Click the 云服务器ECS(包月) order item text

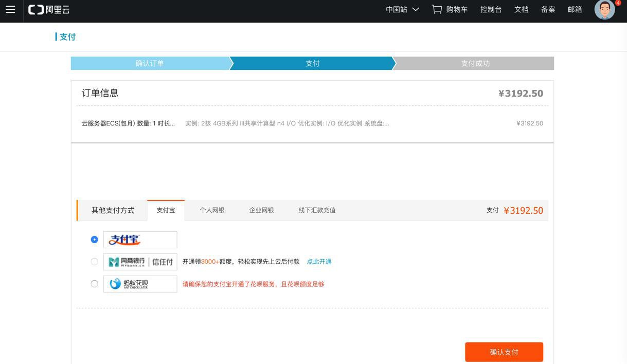[x=128, y=123]
